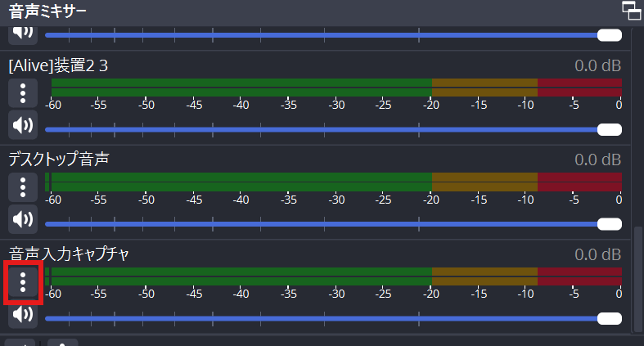The height and width of the screenshot is (346, 644).
Task: Mute the topmost partially visible audio source
Action: click(23, 34)
